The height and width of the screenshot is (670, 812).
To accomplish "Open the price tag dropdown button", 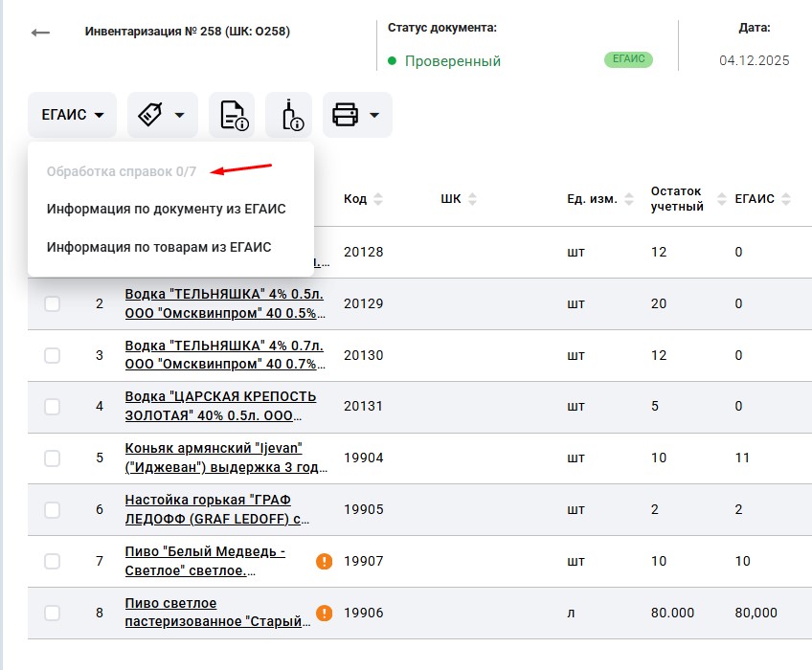I will pos(162,115).
